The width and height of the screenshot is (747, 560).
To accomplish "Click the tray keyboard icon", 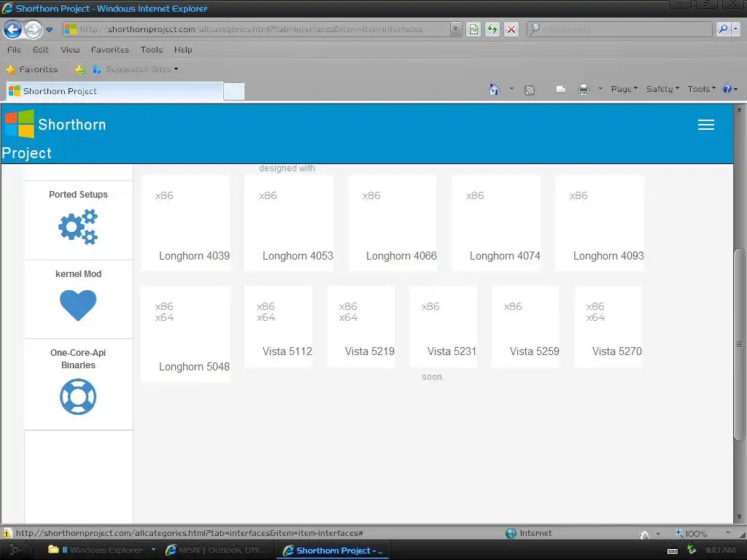I will (672, 551).
